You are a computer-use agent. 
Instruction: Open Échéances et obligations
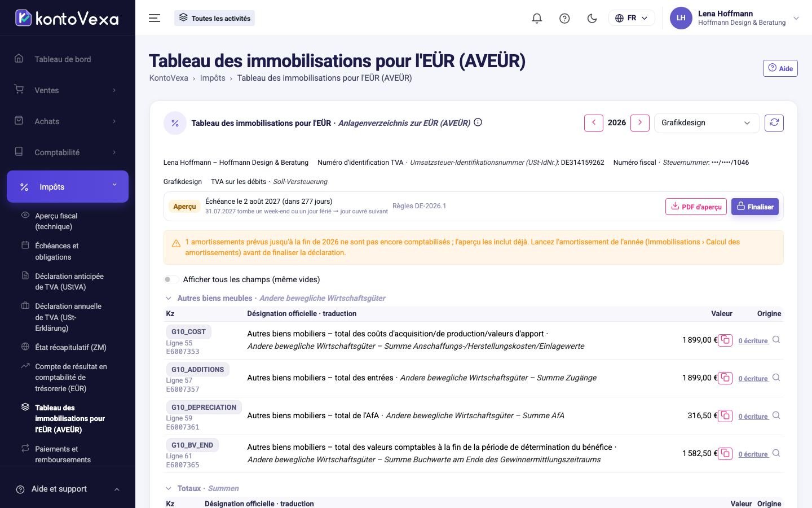(68, 251)
